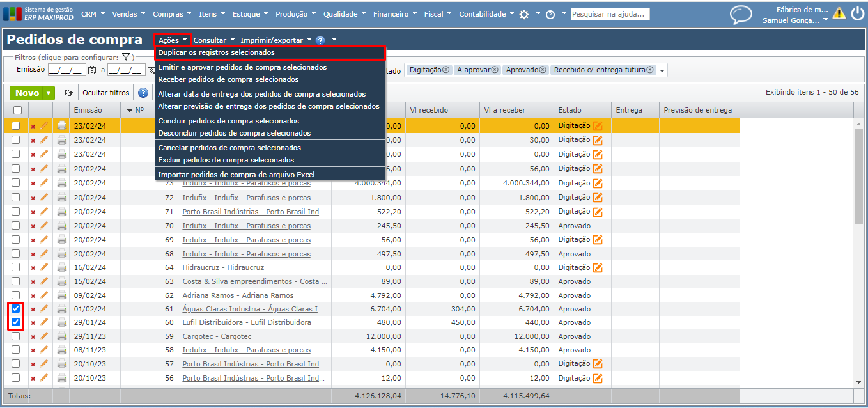Click the printer icon for order 60
The width and height of the screenshot is (868, 408).
tap(62, 322)
